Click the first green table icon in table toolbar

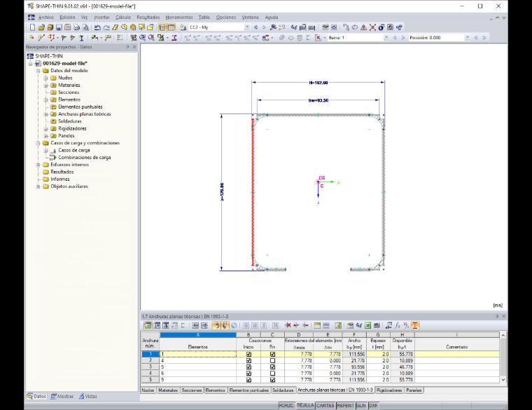point(148,325)
